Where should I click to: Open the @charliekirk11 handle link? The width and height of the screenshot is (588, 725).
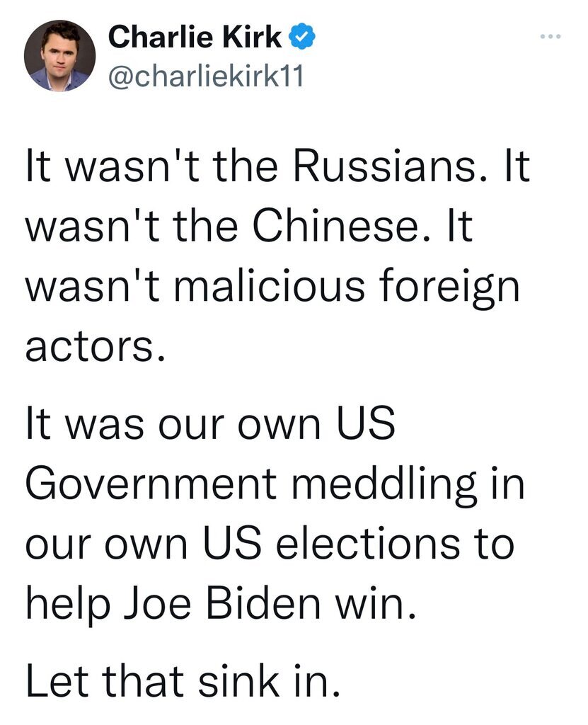(x=206, y=75)
